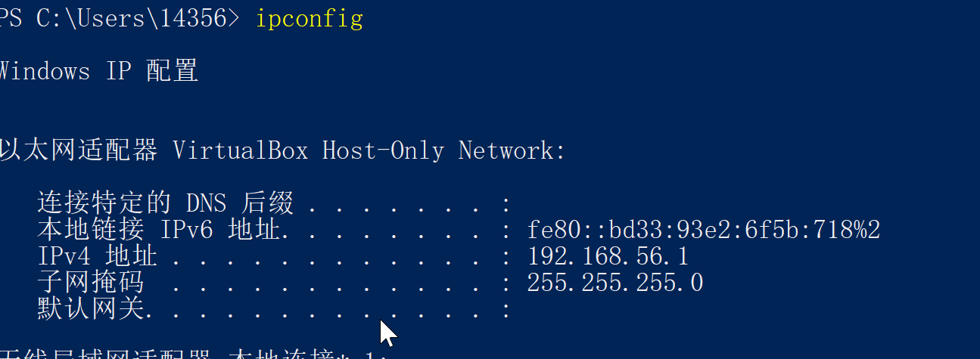980x359 pixels.
Task: Click the fe80::bd33:93e2:6f5b:718%2 IPv6 address
Action: 704,230
